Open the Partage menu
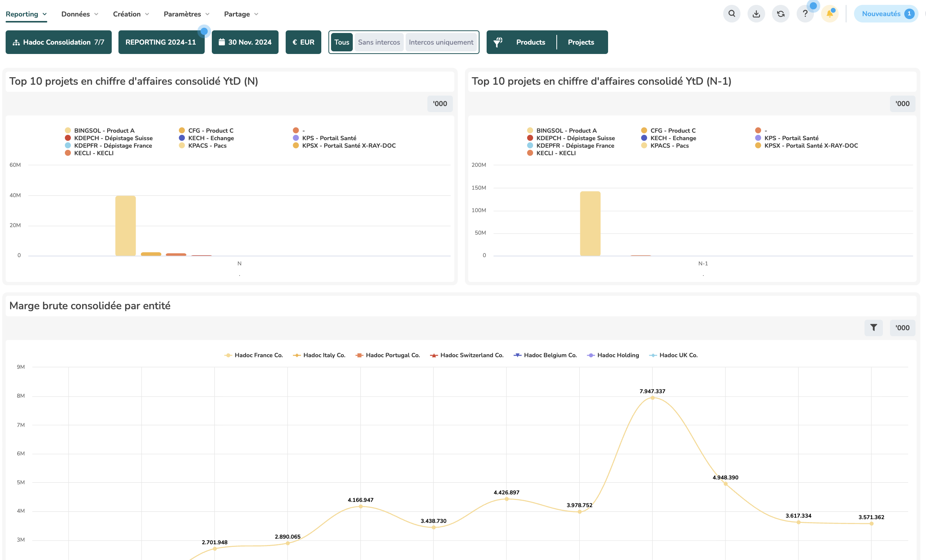The height and width of the screenshot is (560, 926). click(x=241, y=14)
